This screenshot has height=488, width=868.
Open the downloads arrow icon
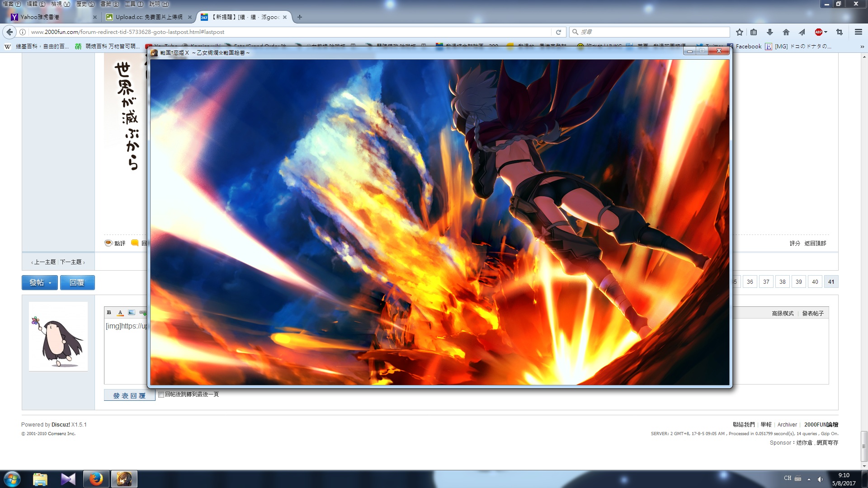click(769, 32)
